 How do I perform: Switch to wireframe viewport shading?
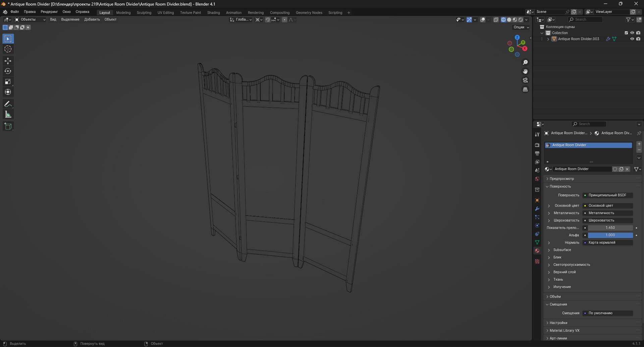pos(503,20)
